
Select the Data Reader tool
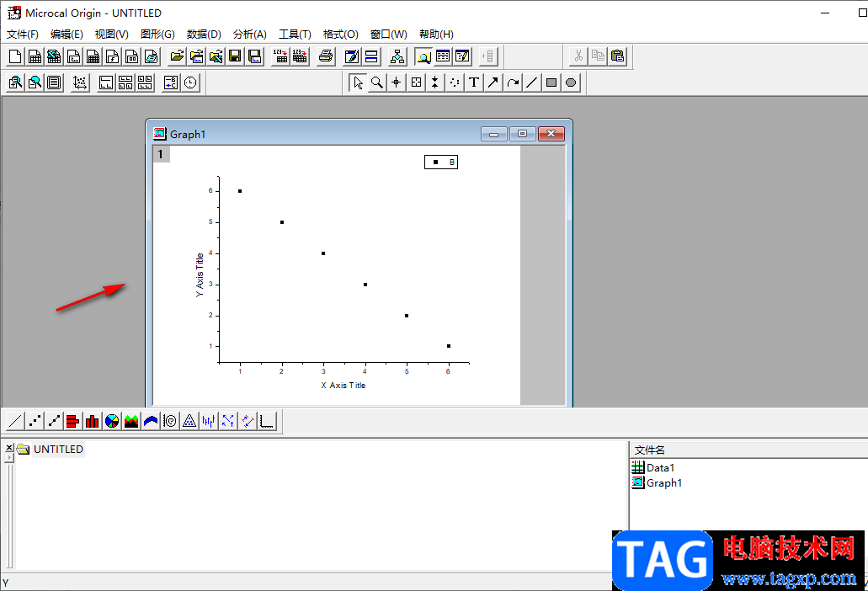[416, 83]
